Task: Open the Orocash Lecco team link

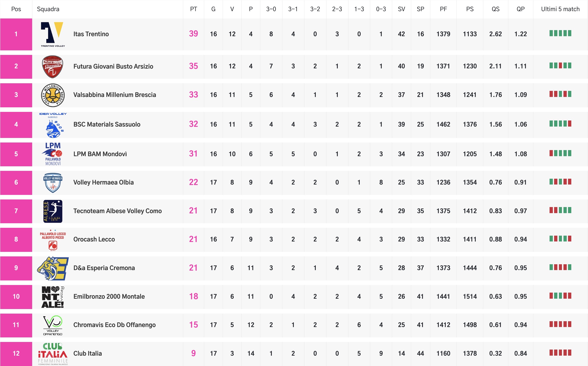Action: point(94,239)
